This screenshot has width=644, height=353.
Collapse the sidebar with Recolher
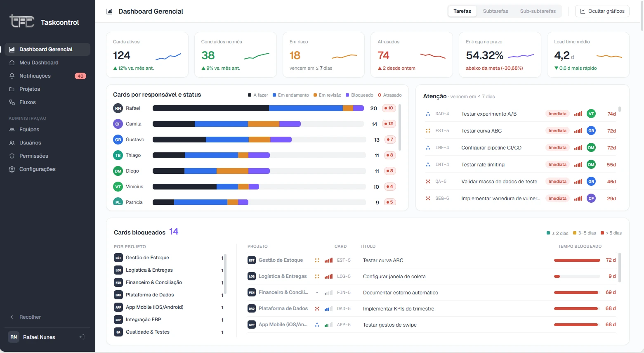pyautogui.click(x=25, y=317)
